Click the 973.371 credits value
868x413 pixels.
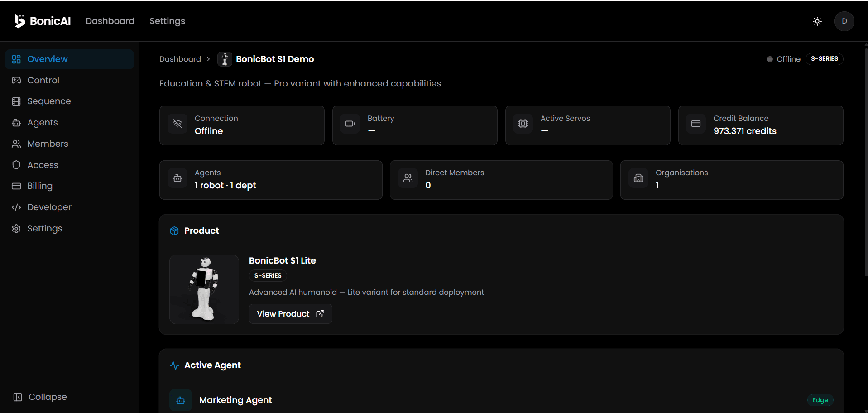[x=745, y=131]
